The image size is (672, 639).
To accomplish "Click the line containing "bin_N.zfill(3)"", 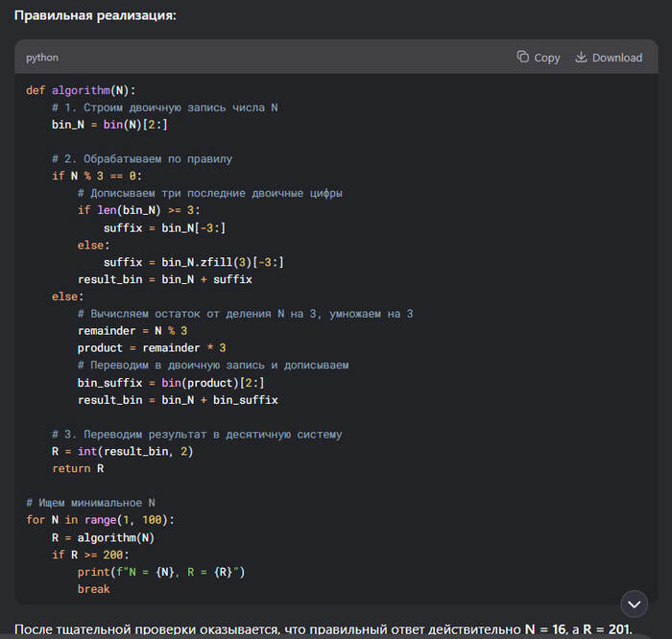I will point(193,262).
